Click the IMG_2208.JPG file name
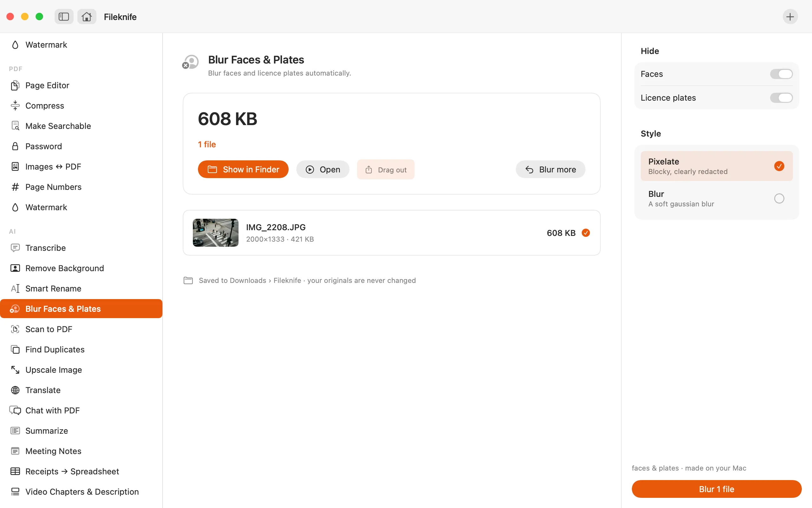 pyautogui.click(x=276, y=227)
